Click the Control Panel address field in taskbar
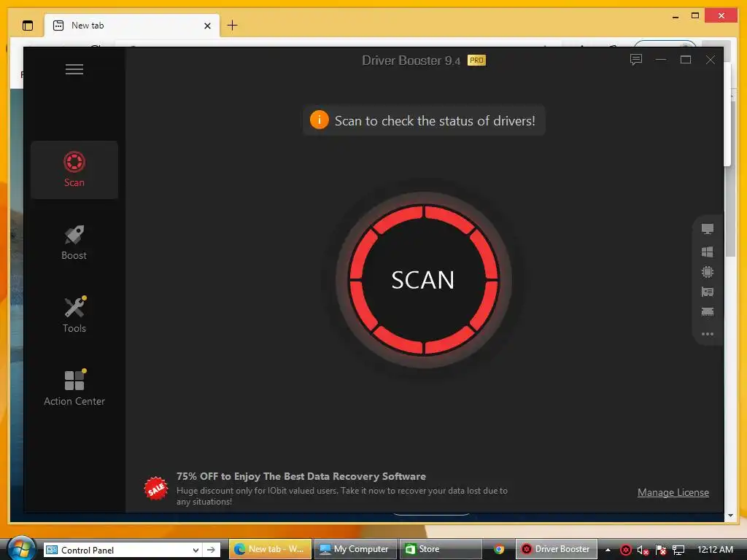Image resolution: width=747 pixels, height=560 pixels. 123,550
